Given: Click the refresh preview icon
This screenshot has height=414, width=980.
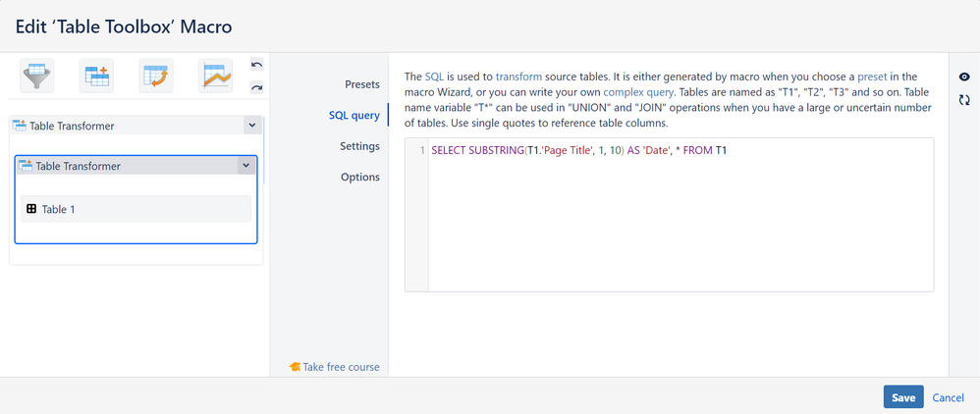Looking at the screenshot, I should coord(964,100).
